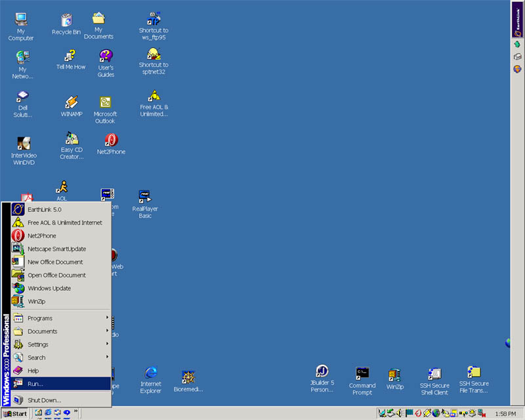Click the blue checkered flag tray icon
Viewport: 525px width, 420px height.
click(409, 413)
